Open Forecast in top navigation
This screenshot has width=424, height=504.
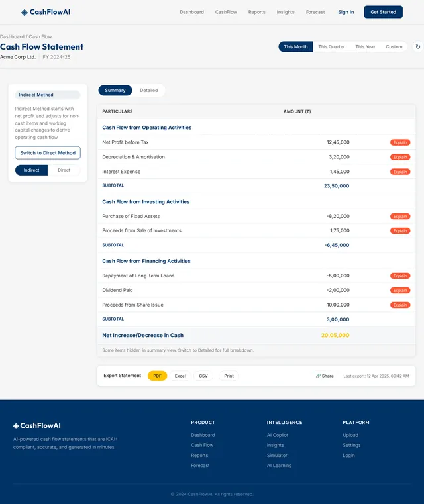[315, 12]
